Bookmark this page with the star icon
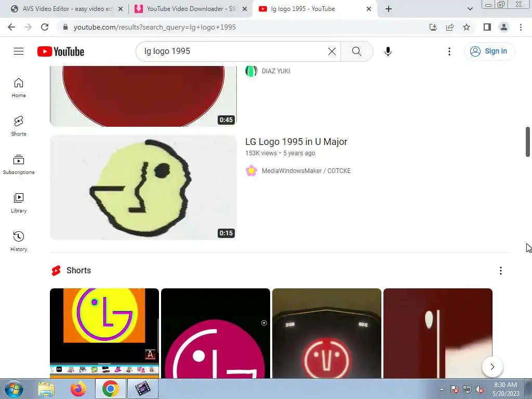This screenshot has height=399, width=532. [467, 27]
